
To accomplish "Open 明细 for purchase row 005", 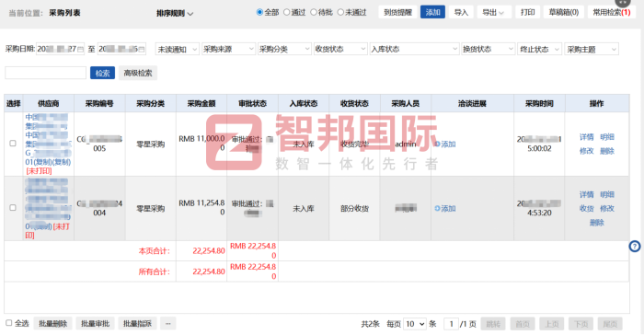I will pyautogui.click(x=607, y=137).
